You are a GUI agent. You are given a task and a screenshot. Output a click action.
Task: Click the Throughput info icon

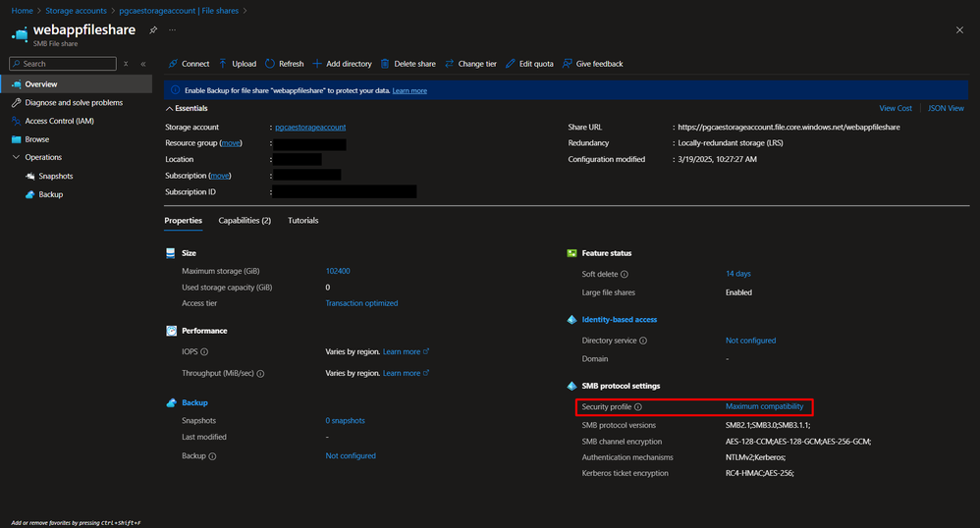pyautogui.click(x=260, y=374)
